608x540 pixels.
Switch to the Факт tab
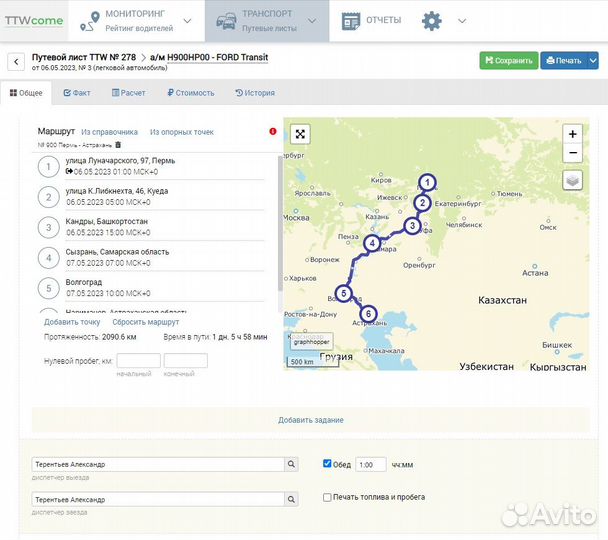coord(77,93)
